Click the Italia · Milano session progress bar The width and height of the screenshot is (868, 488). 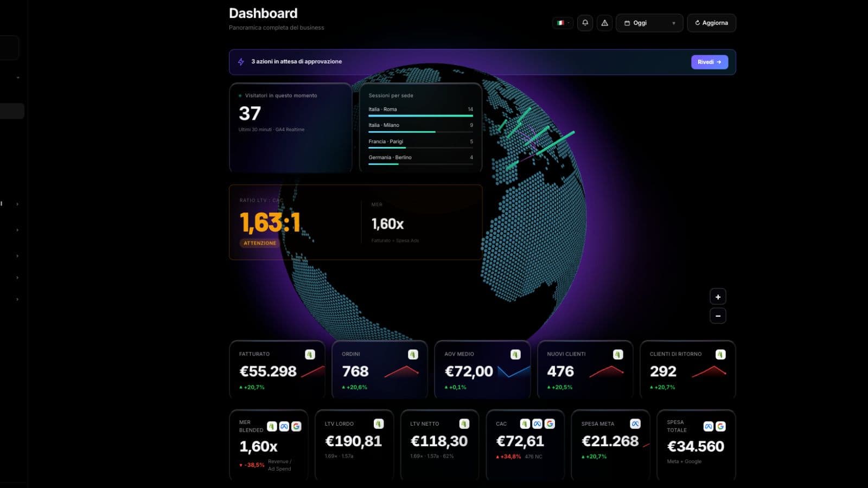coord(421,132)
